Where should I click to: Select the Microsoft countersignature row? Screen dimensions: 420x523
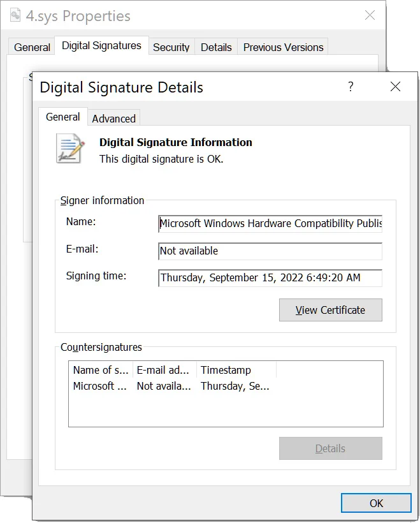(171, 386)
